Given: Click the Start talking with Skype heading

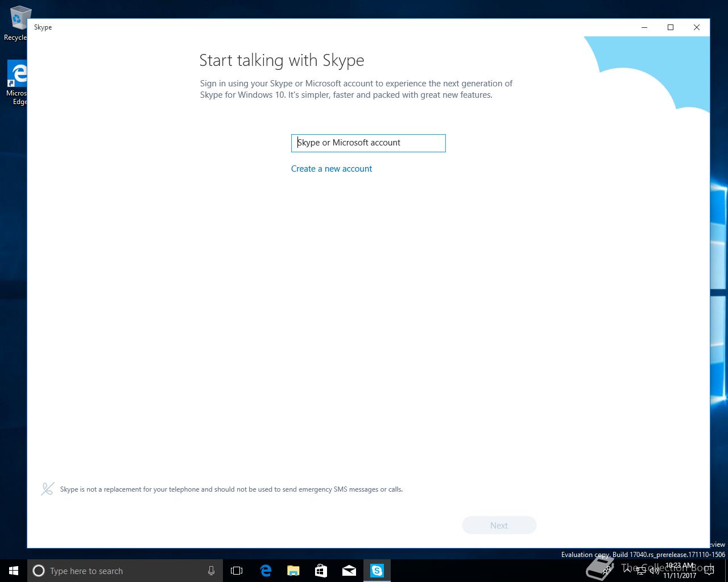Looking at the screenshot, I should pos(282,60).
